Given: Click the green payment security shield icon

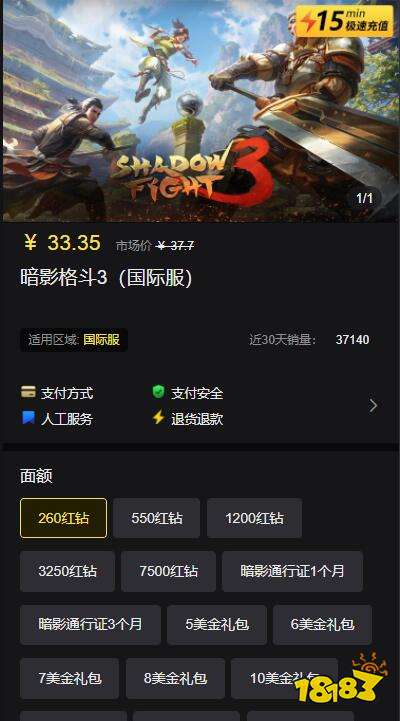Looking at the screenshot, I should (x=159, y=392).
